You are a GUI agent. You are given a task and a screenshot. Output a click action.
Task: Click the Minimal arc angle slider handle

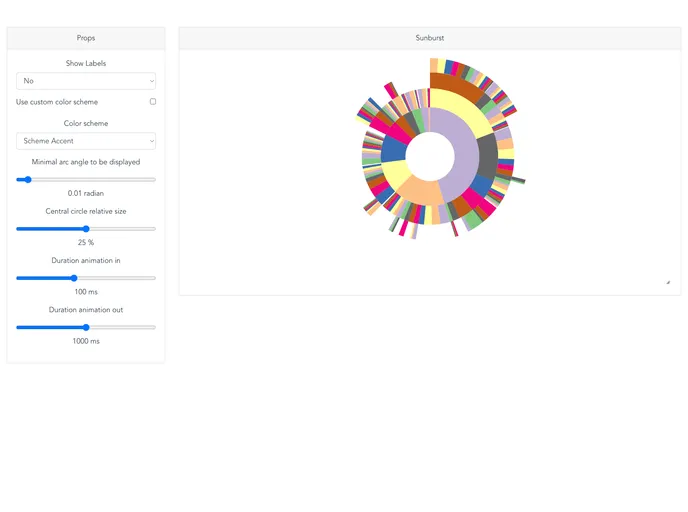28,179
